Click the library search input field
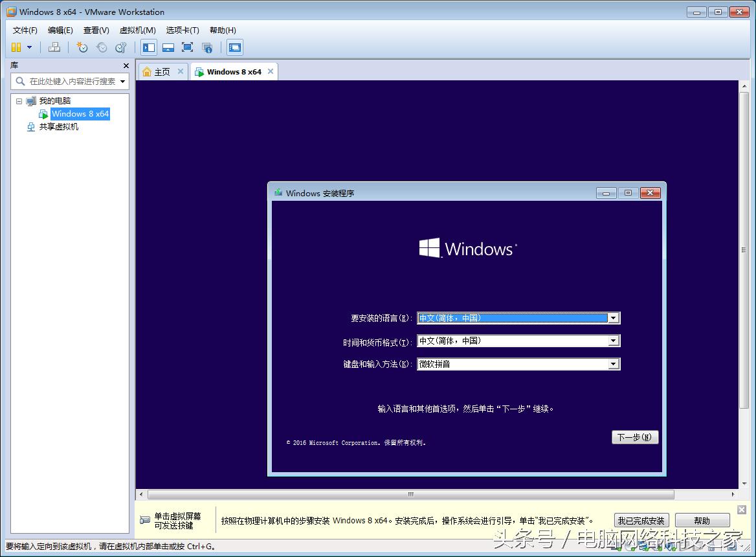Image resolution: width=756 pixels, height=557 pixels. point(71,82)
